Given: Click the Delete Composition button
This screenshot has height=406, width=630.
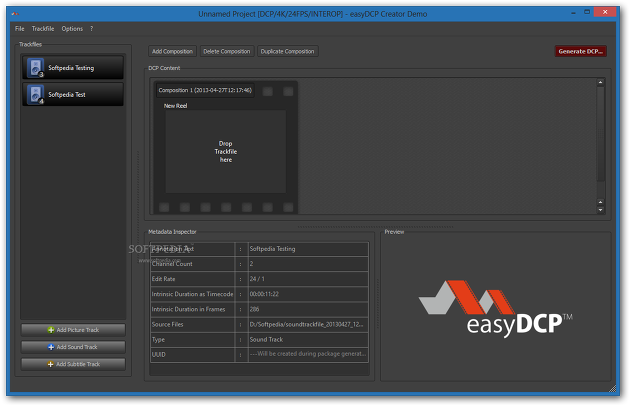Looking at the screenshot, I should (227, 51).
